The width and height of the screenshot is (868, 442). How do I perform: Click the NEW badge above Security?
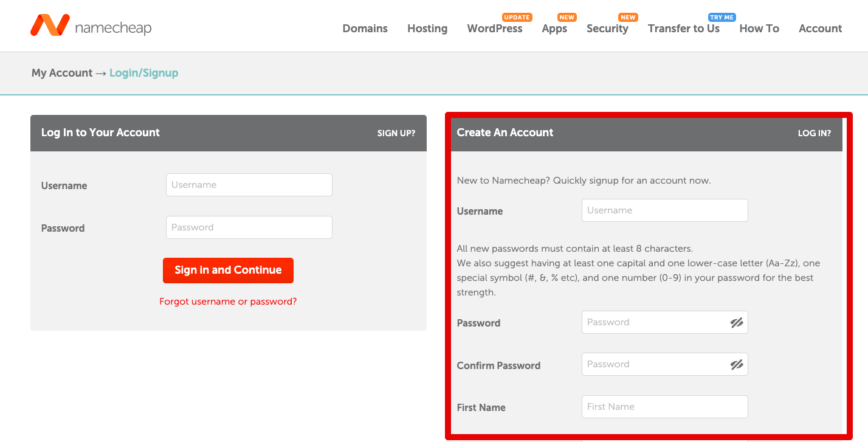629,17
